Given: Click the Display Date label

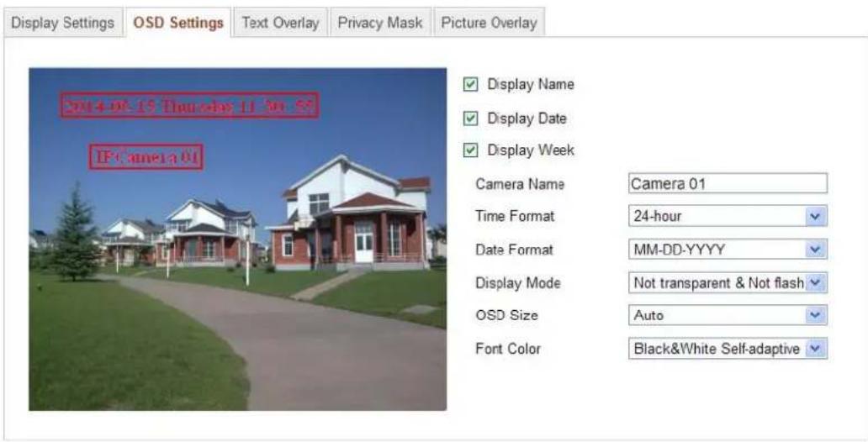Looking at the screenshot, I should 527,118.
